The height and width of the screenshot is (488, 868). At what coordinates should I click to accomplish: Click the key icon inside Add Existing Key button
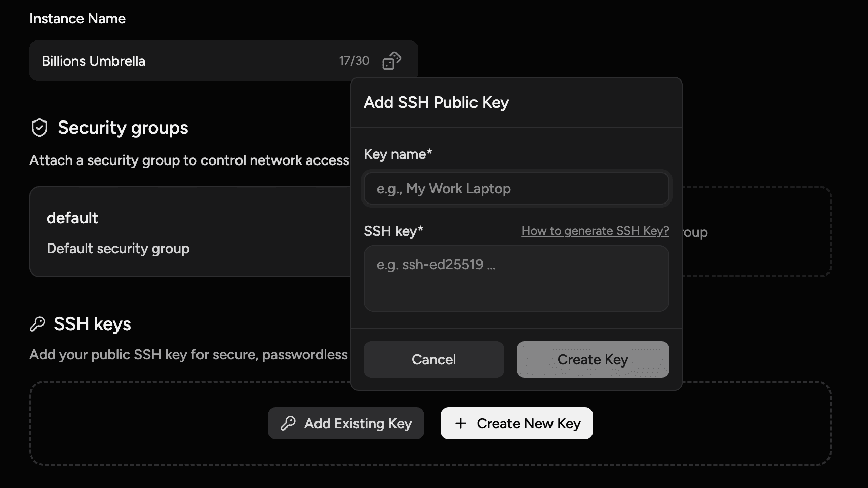tap(288, 423)
